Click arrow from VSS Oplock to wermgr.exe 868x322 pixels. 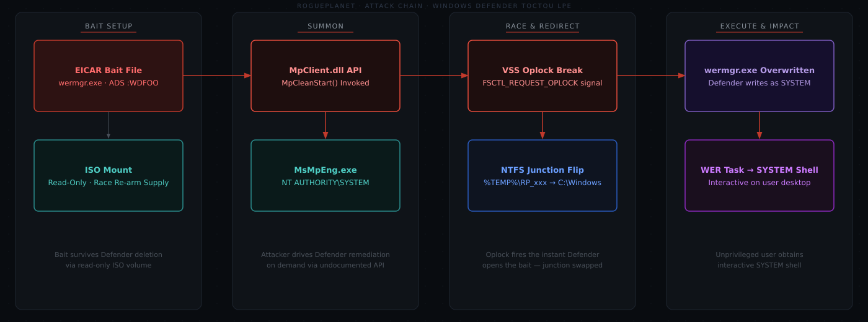(x=651, y=76)
